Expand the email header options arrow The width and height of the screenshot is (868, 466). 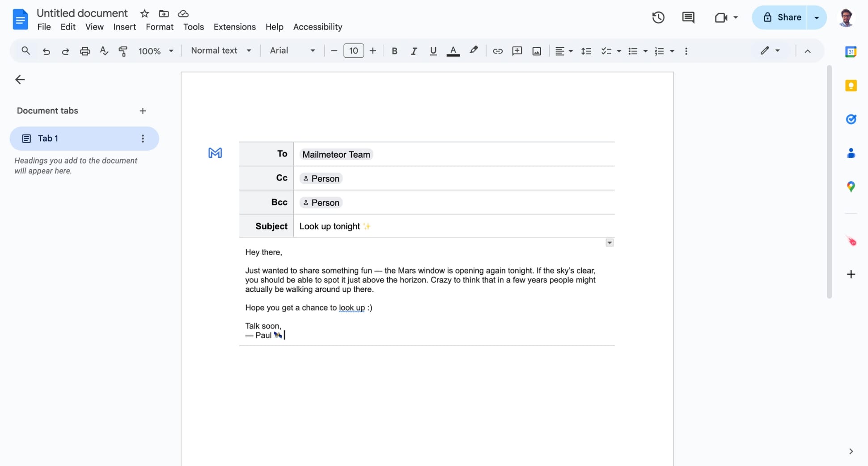[x=609, y=242]
